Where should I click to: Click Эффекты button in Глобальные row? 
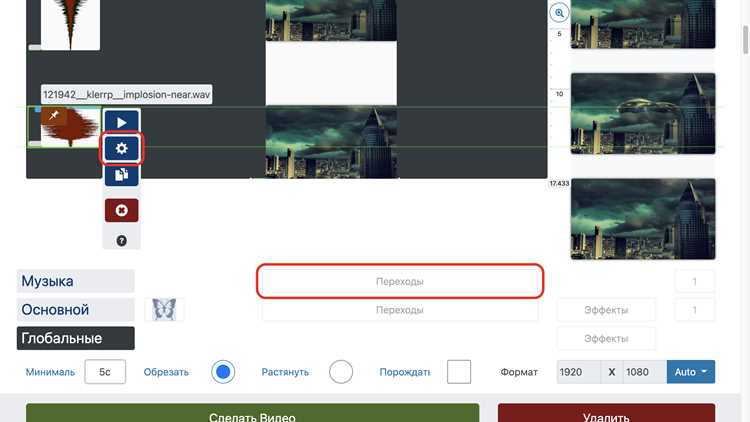pos(606,339)
